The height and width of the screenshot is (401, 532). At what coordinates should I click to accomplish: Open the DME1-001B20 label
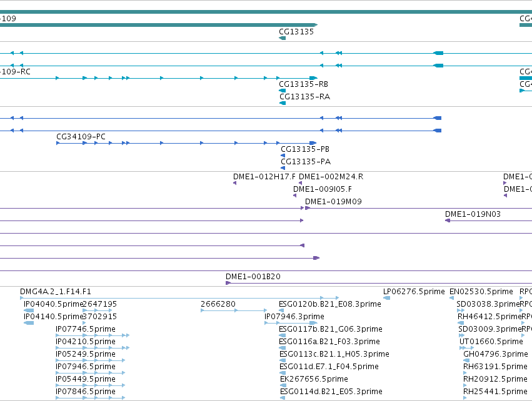(x=253, y=277)
